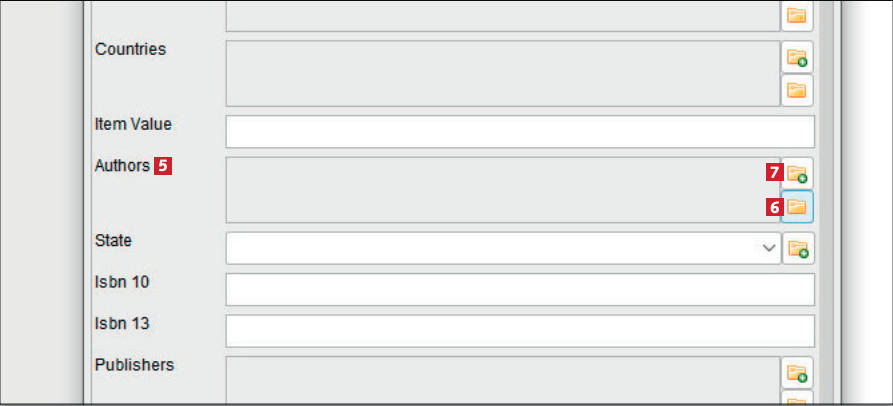
Task: Click the Authors field label
Action: 122,166
